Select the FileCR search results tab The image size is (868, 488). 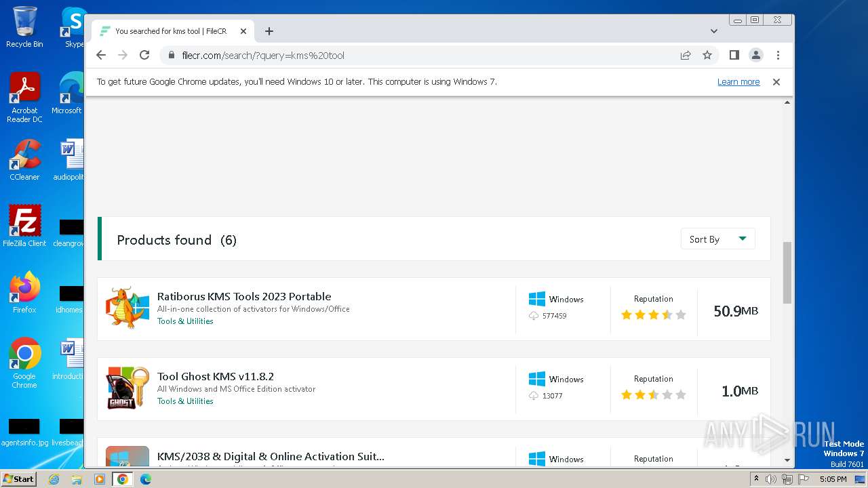click(x=173, y=31)
